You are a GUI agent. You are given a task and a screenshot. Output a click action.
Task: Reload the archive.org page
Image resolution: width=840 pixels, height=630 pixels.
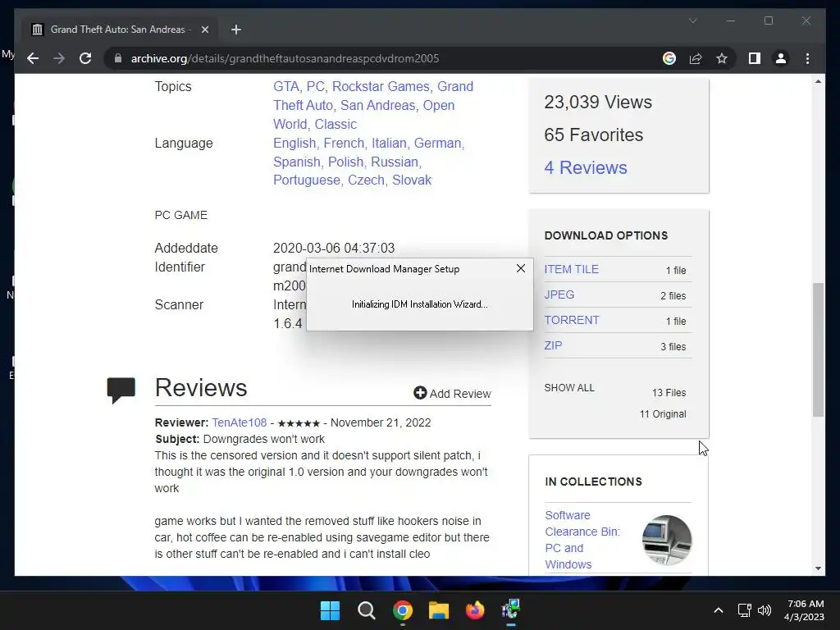click(85, 58)
